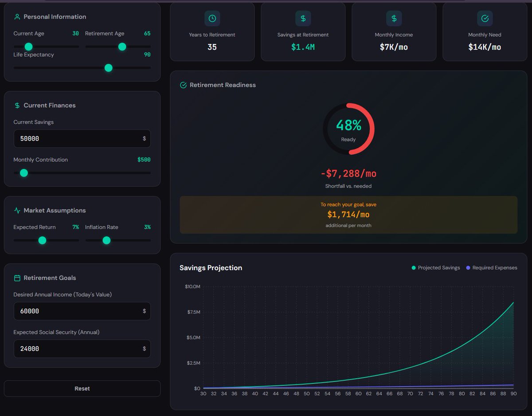532x416 pixels.
Task: Click the $7K/mo Monthly Income value
Action: [x=394, y=47]
